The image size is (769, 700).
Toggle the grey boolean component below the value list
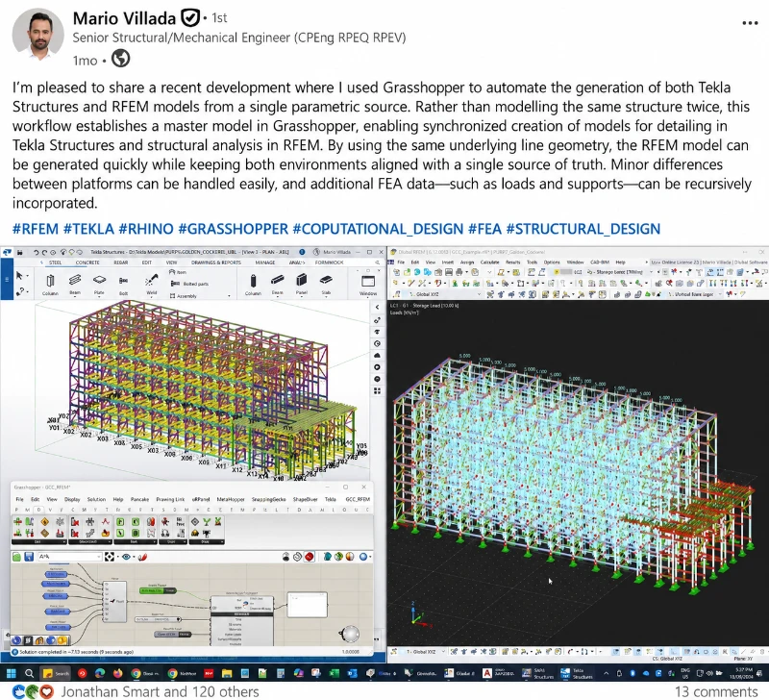173,635
